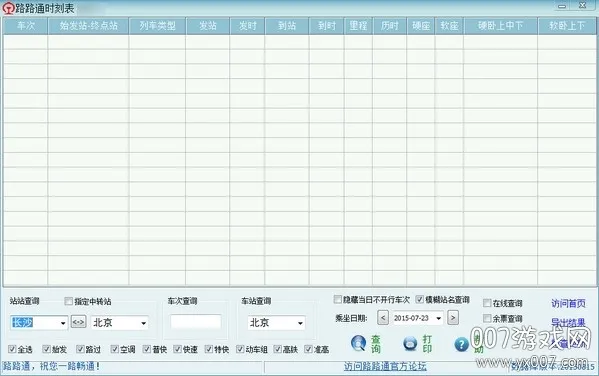
Task: Click the 硬座 column header
Action: (x=421, y=26)
